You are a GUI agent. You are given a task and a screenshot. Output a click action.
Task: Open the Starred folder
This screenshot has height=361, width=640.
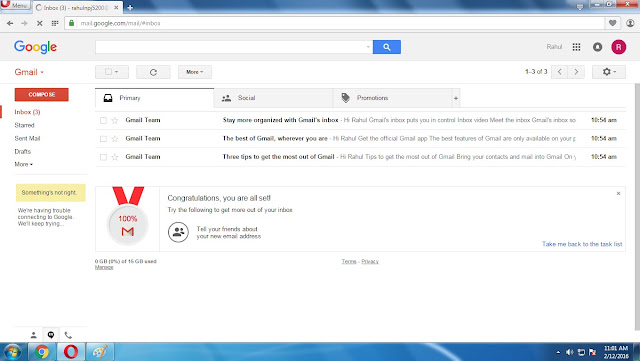click(x=24, y=125)
